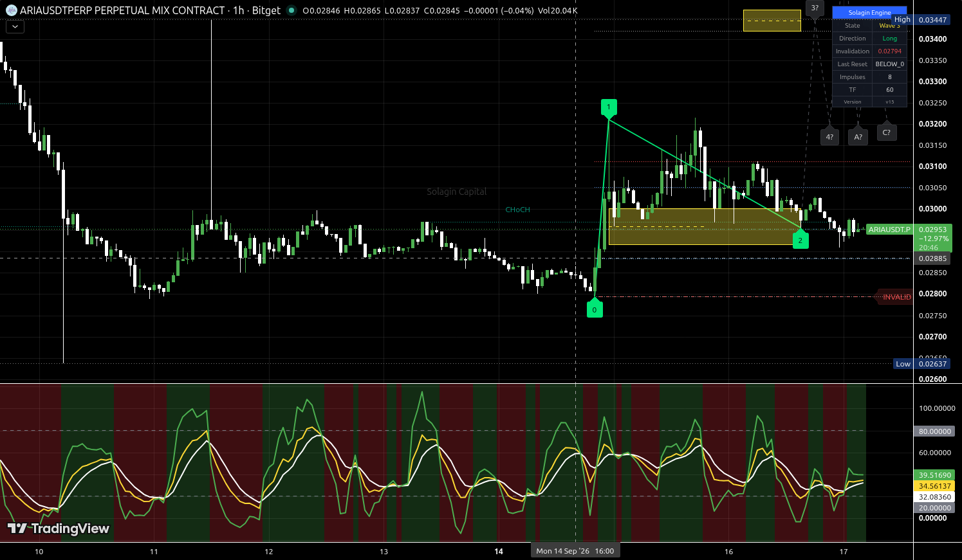Click the CHoCH structure label
This screenshot has width=962, height=560.
518,210
